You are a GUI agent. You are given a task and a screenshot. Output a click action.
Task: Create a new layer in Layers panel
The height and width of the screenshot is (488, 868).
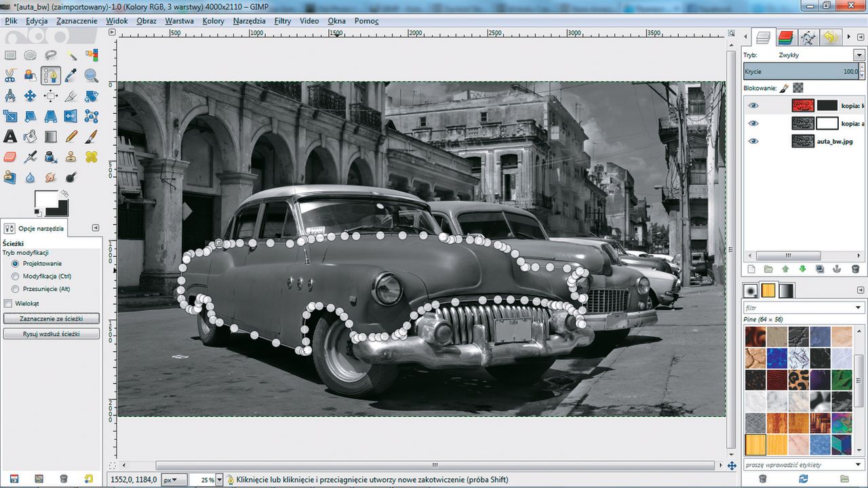coord(751,269)
